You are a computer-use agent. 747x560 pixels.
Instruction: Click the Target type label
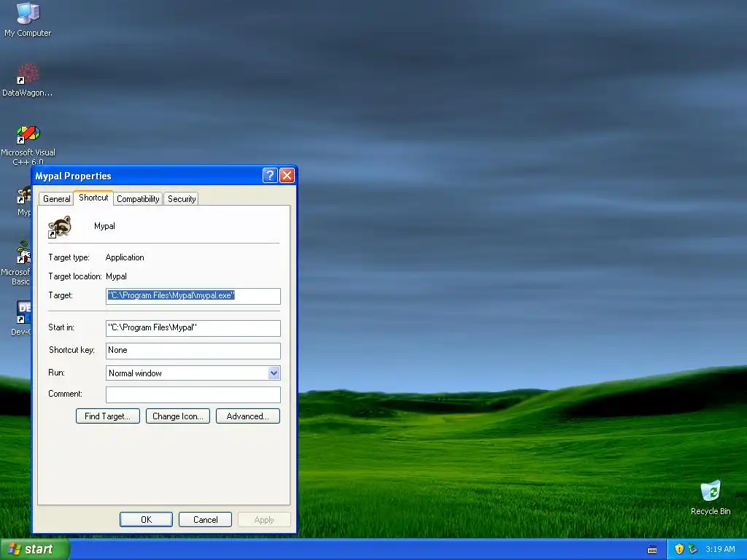coord(69,257)
